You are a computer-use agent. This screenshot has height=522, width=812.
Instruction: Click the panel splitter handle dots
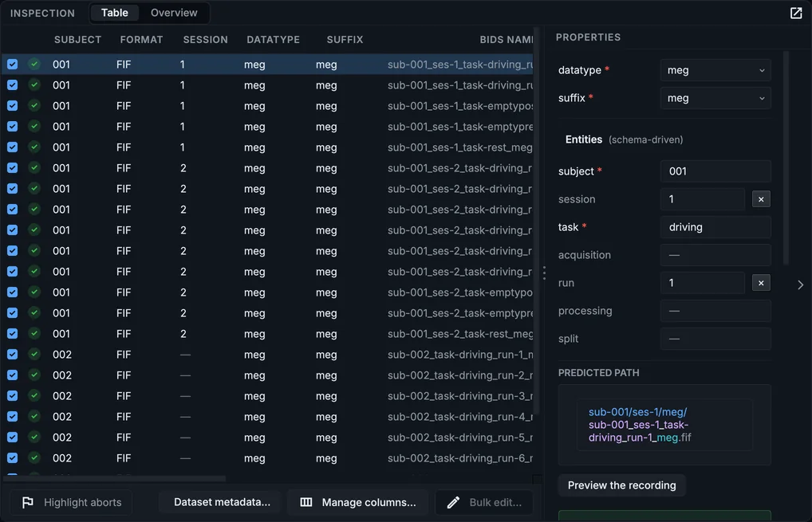(544, 273)
